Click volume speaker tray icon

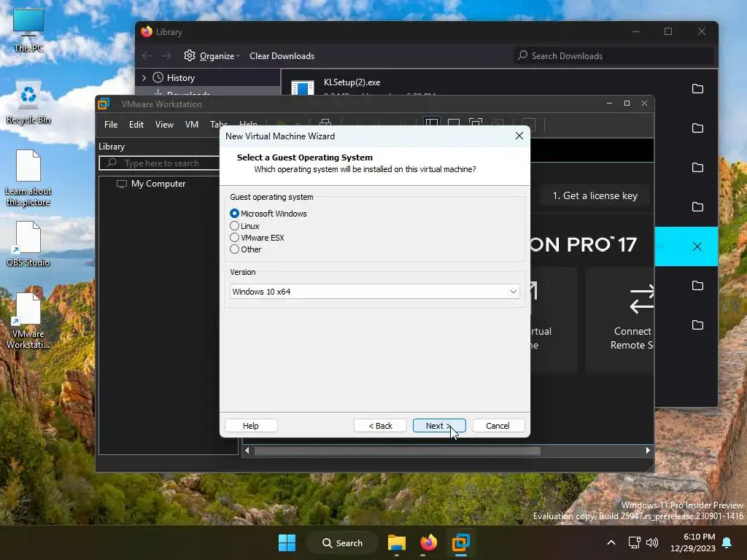click(x=651, y=542)
